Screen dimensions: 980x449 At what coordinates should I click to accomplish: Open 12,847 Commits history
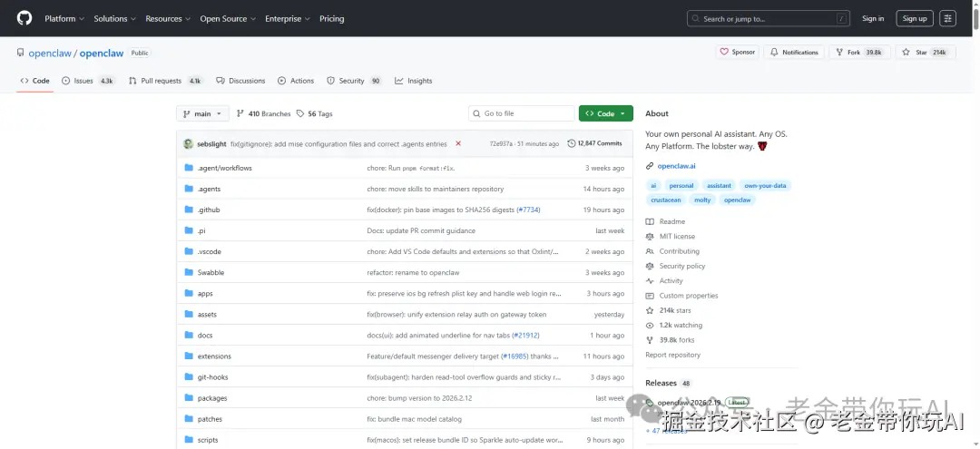pyautogui.click(x=595, y=143)
